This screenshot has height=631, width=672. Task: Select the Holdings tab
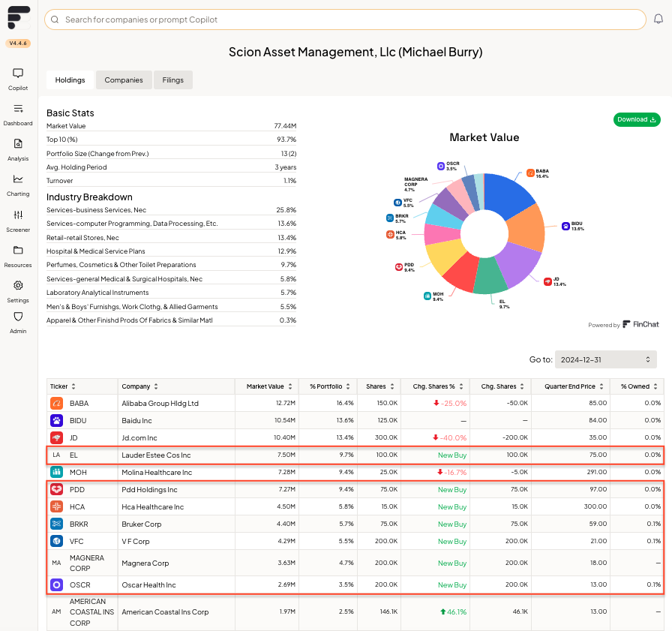(x=70, y=80)
